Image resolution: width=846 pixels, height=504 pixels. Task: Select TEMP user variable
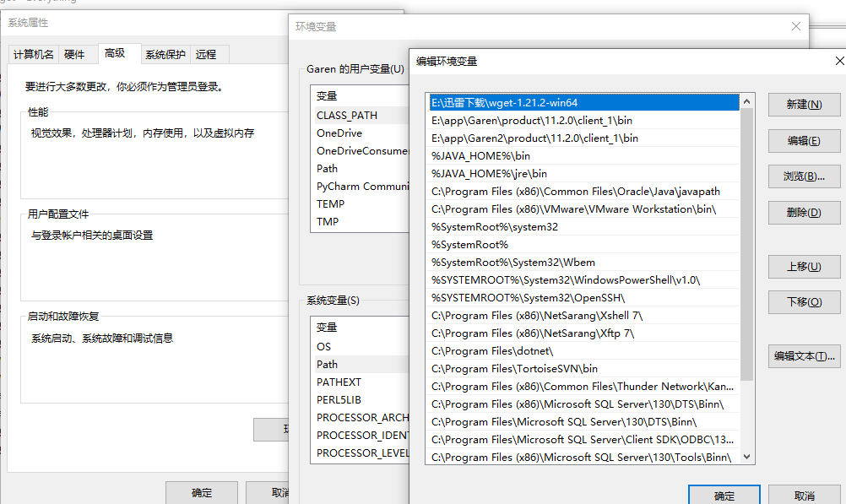click(361, 204)
